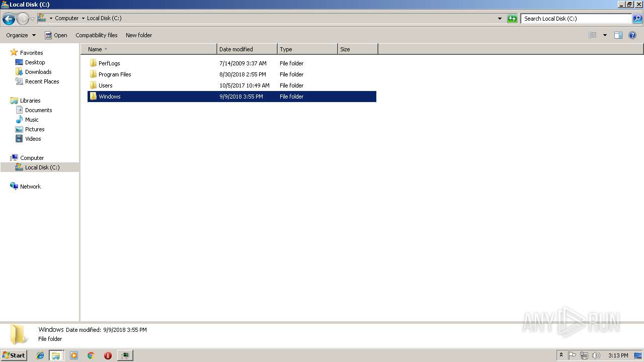
Task: Launch Google Chrome from taskbar
Action: click(91, 355)
